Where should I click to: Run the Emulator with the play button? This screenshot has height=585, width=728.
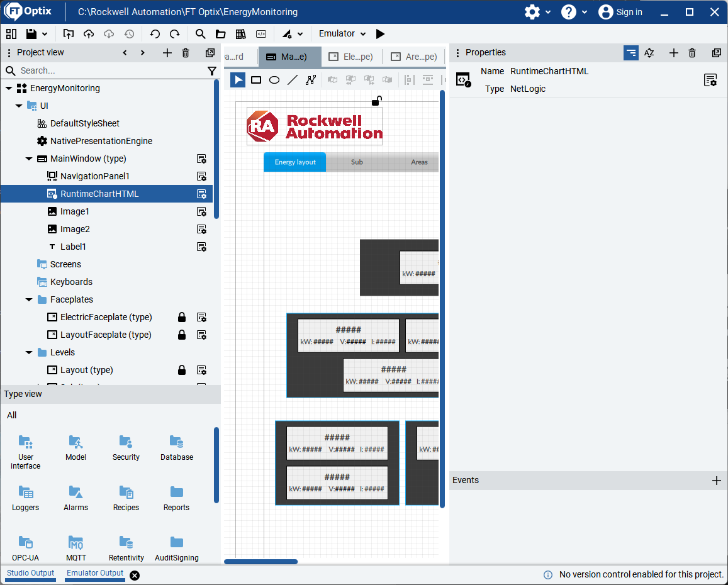380,34
